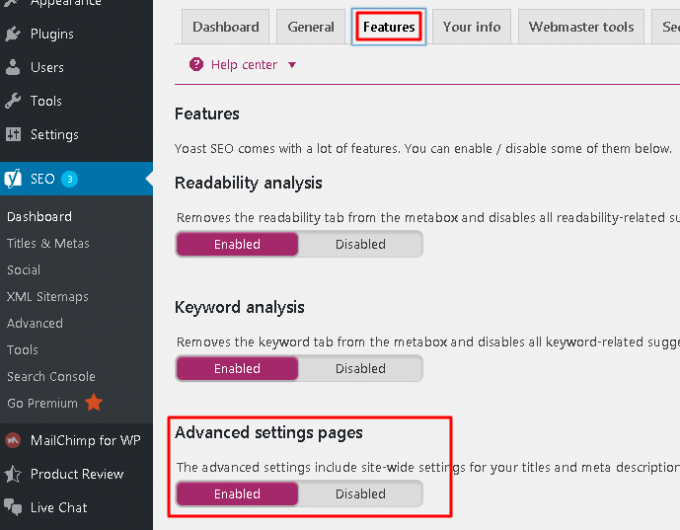Open the XML Sitemaps submenu
The image size is (680, 530).
click(48, 297)
